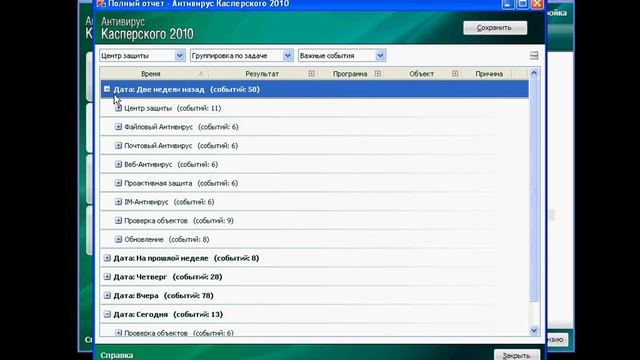Expand the Обновление (событий: 8) row
This screenshot has height=360, width=640.
pos(118,239)
